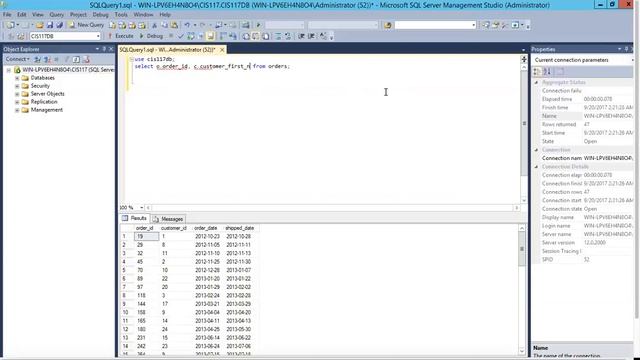Click Display Estimated Execution Plan icon
Screen dimensions: 640x360
[191, 36]
